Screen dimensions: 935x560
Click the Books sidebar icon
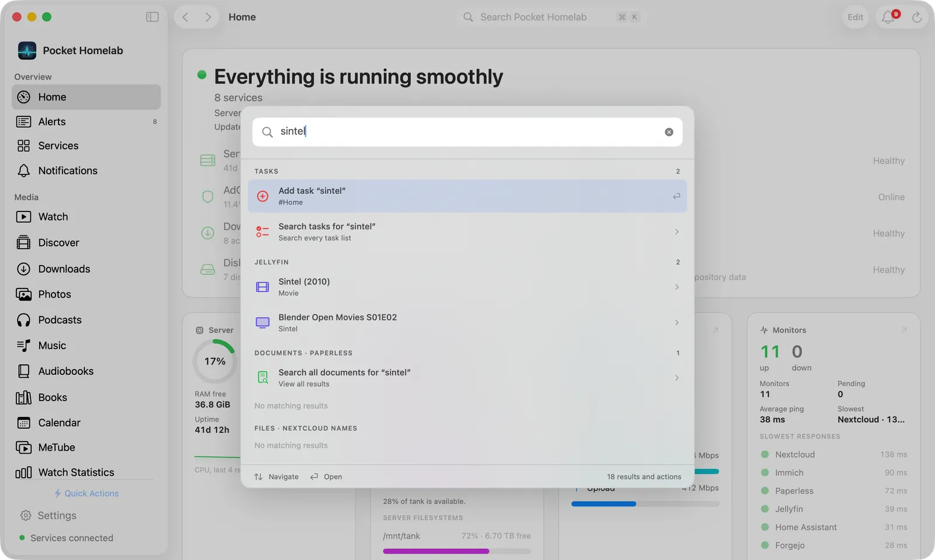pyautogui.click(x=23, y=398)
